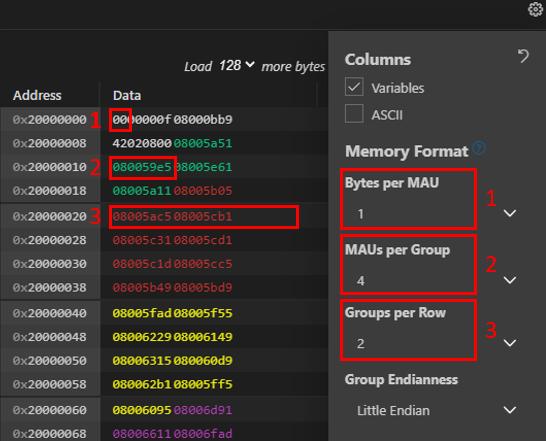Click green data value 08005e61
This screenshot has height=441, width=546.
[x=203, y=167]
